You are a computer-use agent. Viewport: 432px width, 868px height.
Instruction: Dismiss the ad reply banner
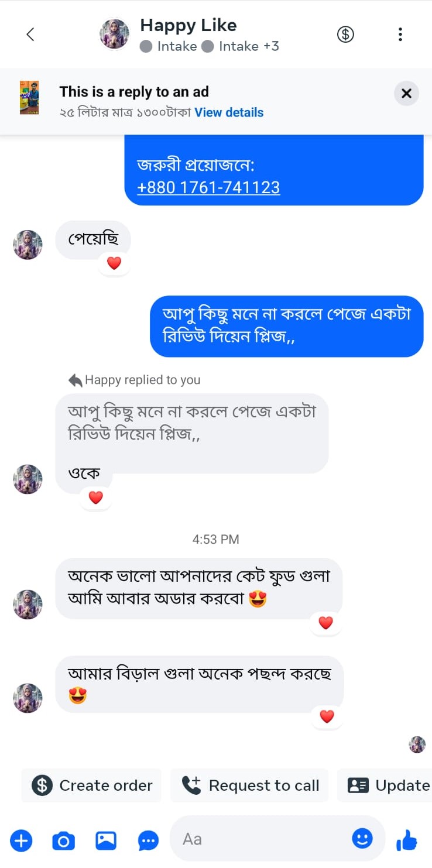click(x=406, y=94)
